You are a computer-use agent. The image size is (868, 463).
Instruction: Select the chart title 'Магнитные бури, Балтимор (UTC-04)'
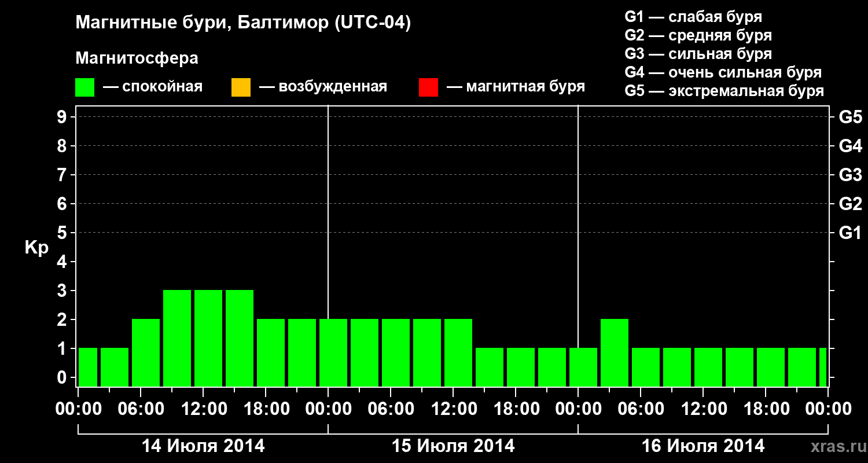[x=243, y=24]
